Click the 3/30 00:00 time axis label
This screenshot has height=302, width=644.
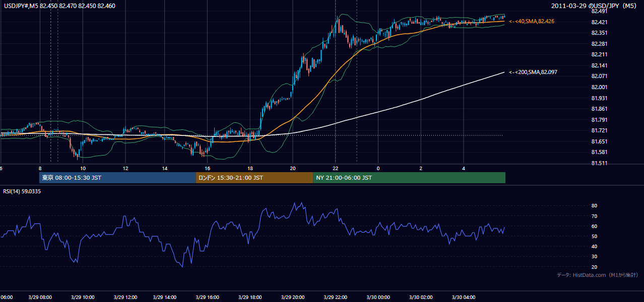tap(378, 297)
